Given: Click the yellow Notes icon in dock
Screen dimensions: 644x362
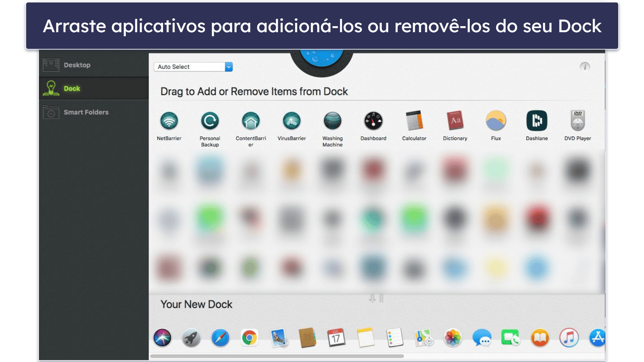Looking at the screenshot, I should tap(365, 338).
